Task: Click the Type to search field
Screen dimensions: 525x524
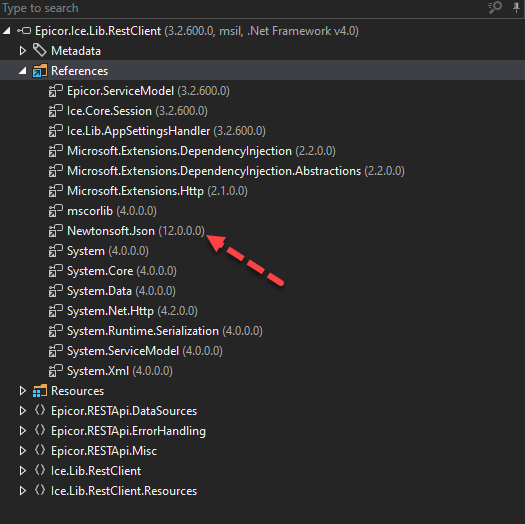Action: coord(241,8)
